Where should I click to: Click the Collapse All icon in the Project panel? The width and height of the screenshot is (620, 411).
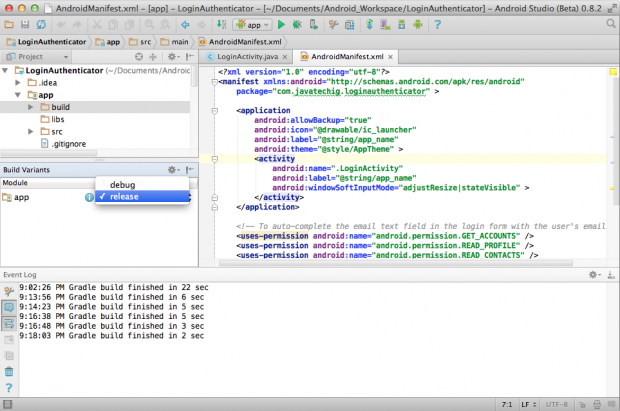(x=153, y=57)
